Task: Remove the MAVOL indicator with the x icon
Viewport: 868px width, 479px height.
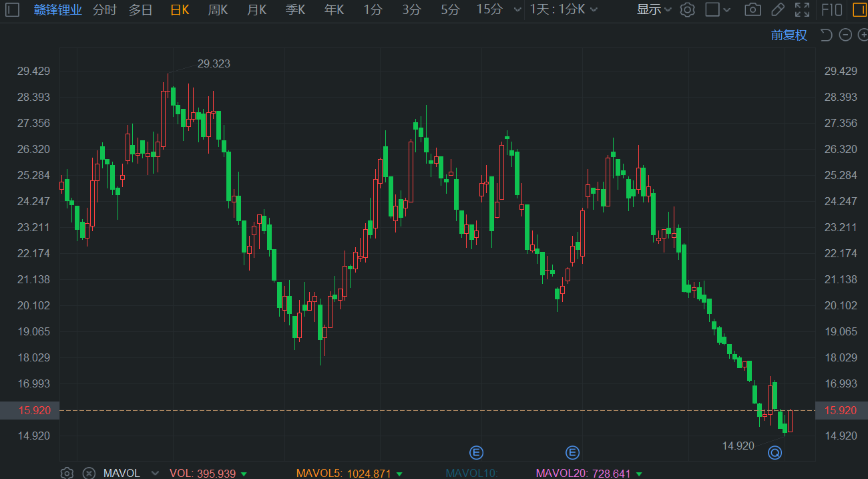Action: click(x=88, y=473)
